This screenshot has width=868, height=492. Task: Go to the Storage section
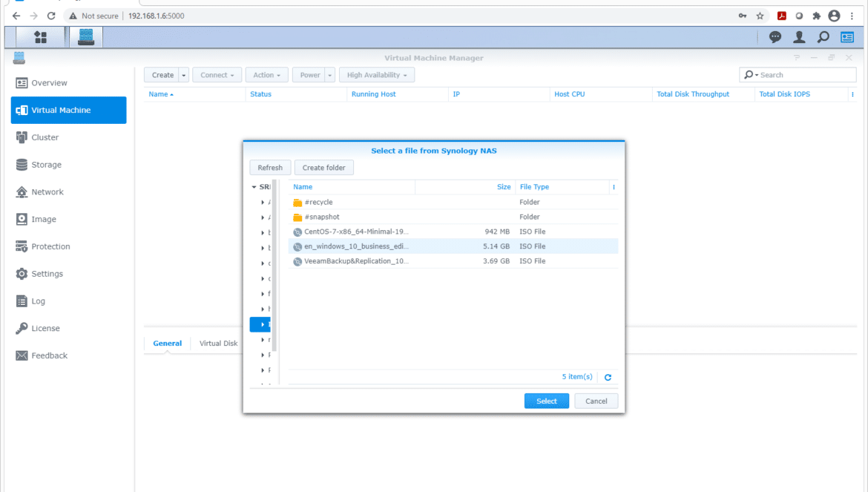tap(69, 164)
